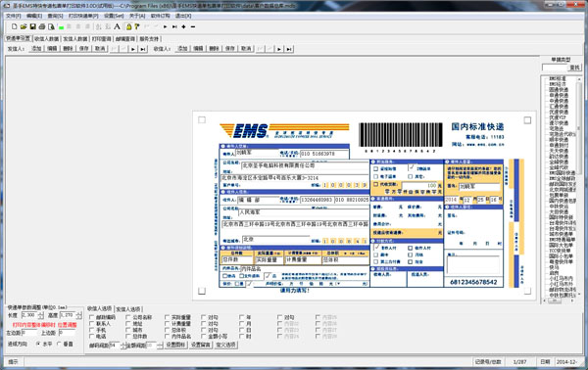Enable the 金额小写 checkbox

(x=204, y=337)
